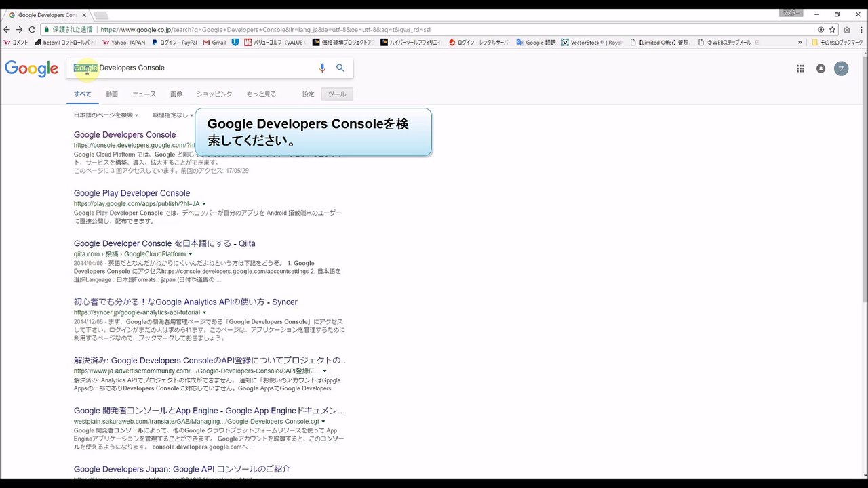Click the Google logo
This screenshot has width=868, height=488.
click(32, 68)
